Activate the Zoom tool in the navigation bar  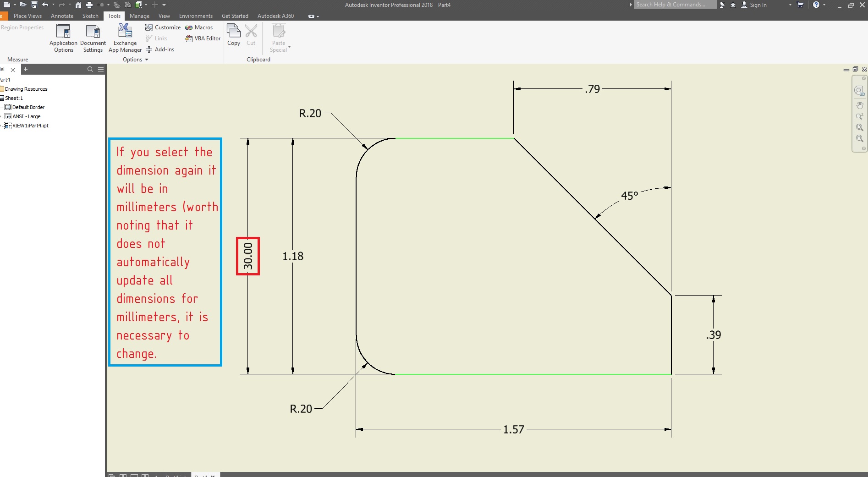point(860,116)
